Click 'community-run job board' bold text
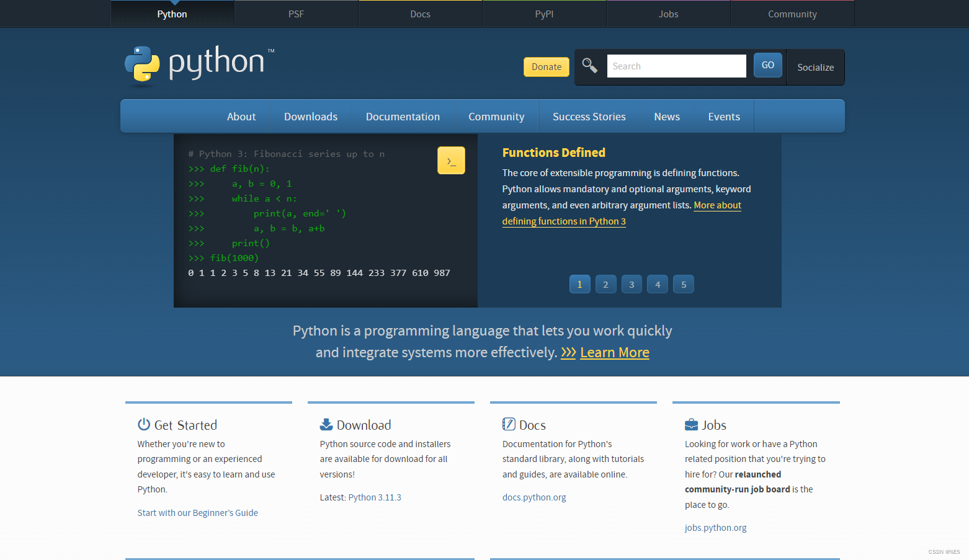 point(738,489)
